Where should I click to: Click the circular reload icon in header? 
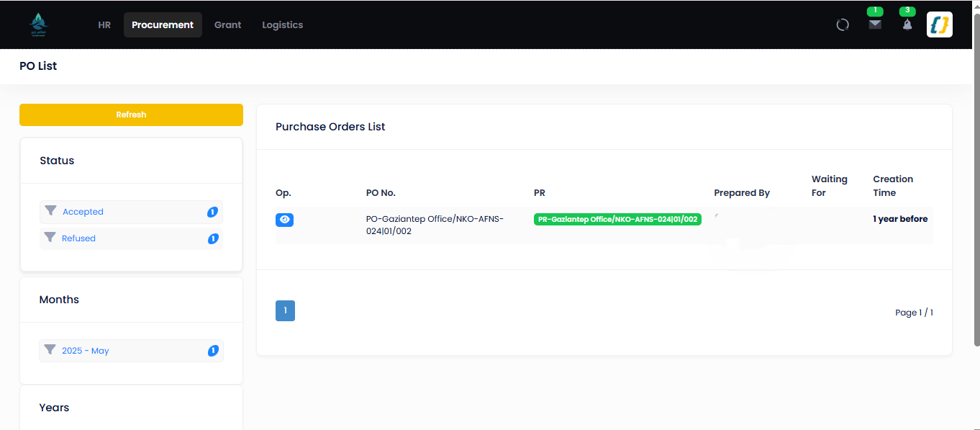(843, 25)
